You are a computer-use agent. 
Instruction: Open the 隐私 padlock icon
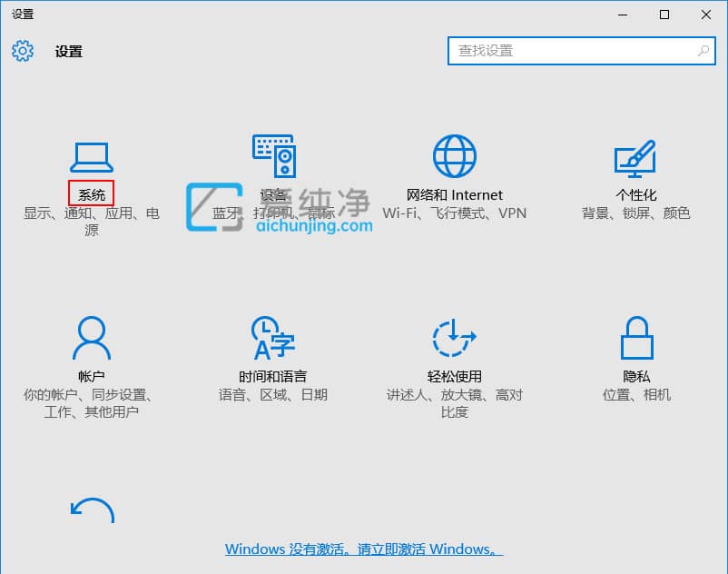(x=636, y=338)
